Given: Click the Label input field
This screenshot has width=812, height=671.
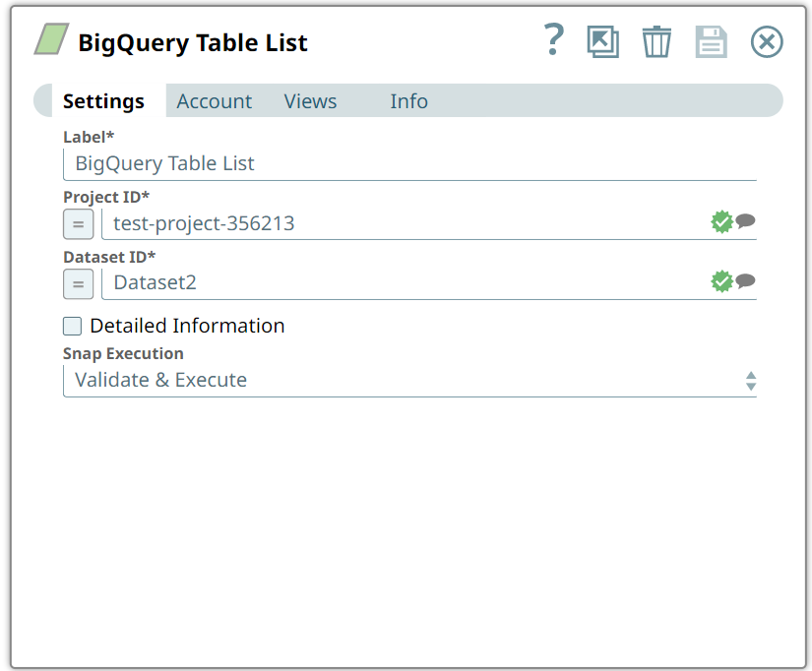Looking at the screenshot, I should (409, 164).
